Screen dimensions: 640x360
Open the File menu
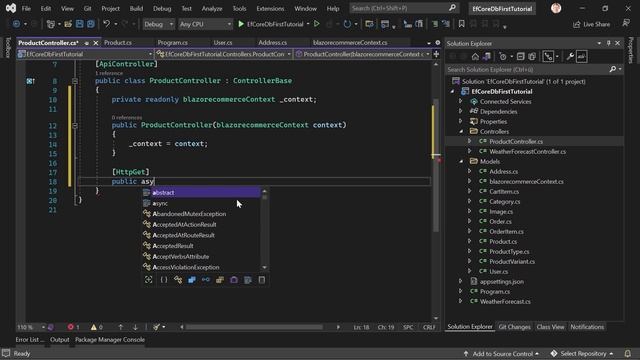click(x=26, y=8)
